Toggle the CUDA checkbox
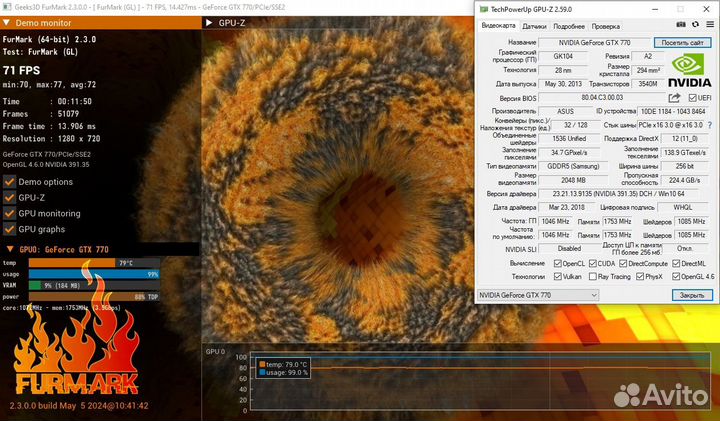Viewport: 720px width, 421px height. 593,264
